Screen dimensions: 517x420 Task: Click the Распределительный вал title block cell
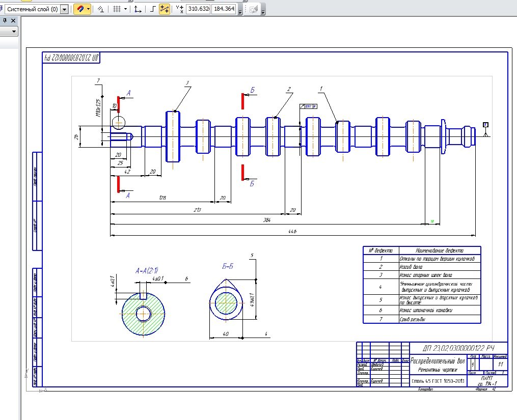pyautogui.click(x=438, y=360)
